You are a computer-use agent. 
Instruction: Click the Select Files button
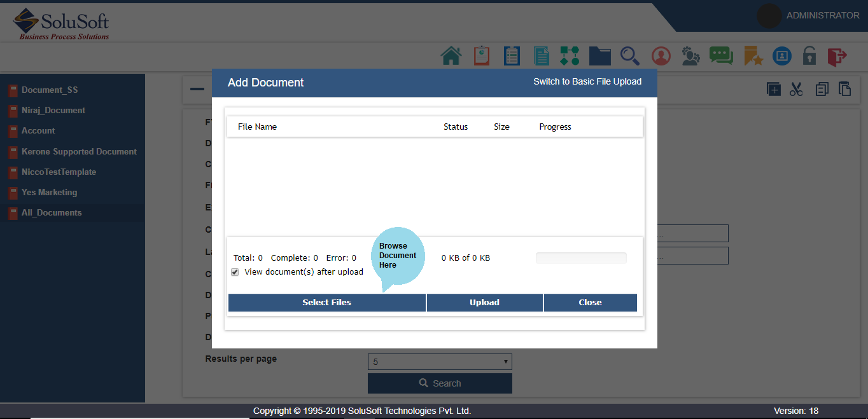click(326, 303)
